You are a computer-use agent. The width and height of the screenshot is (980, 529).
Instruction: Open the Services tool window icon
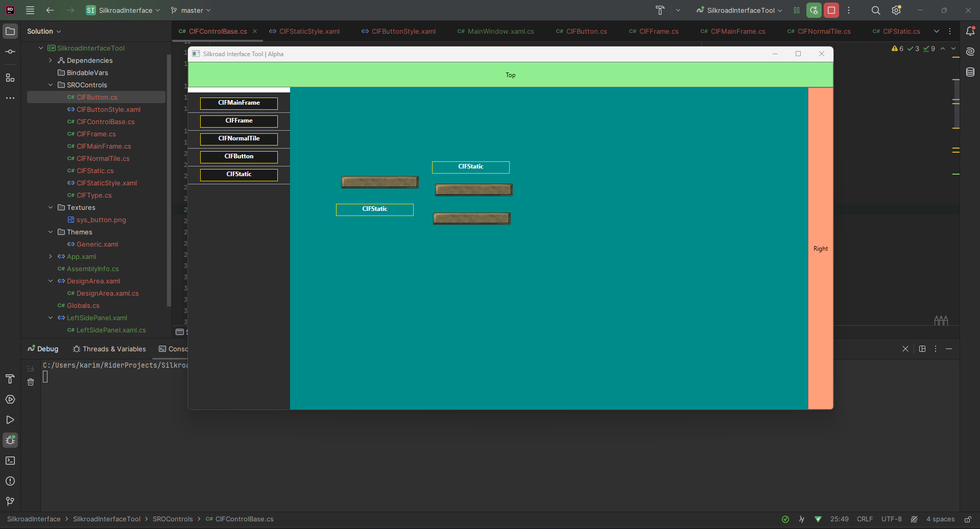pyautogui.click(x=10, y=399)
